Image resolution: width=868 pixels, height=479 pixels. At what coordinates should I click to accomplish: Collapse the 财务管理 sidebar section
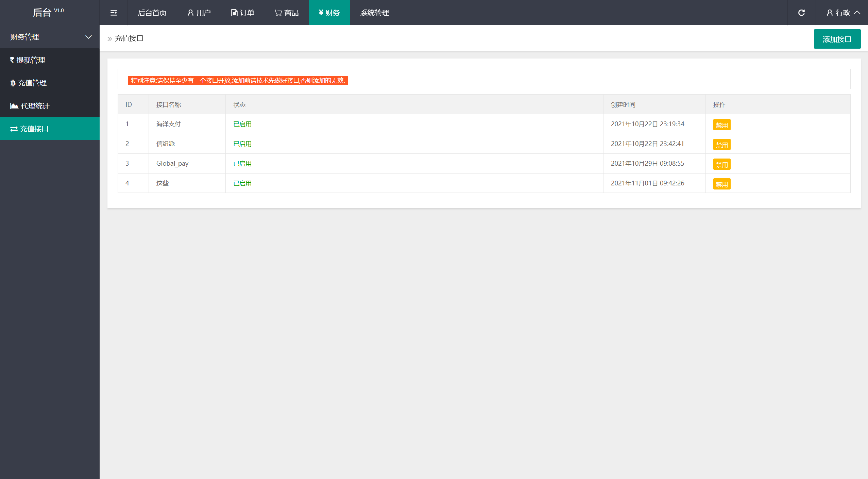click(50, 37)
